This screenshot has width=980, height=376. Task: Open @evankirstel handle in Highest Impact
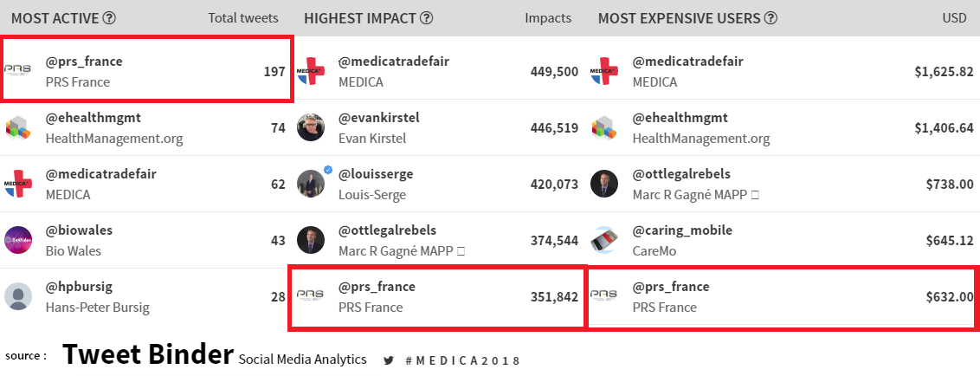tap(378, 118)
